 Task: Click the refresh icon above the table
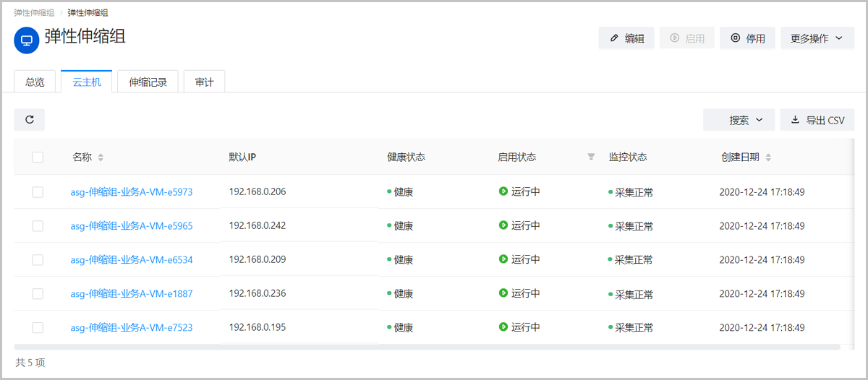[30, 120]
